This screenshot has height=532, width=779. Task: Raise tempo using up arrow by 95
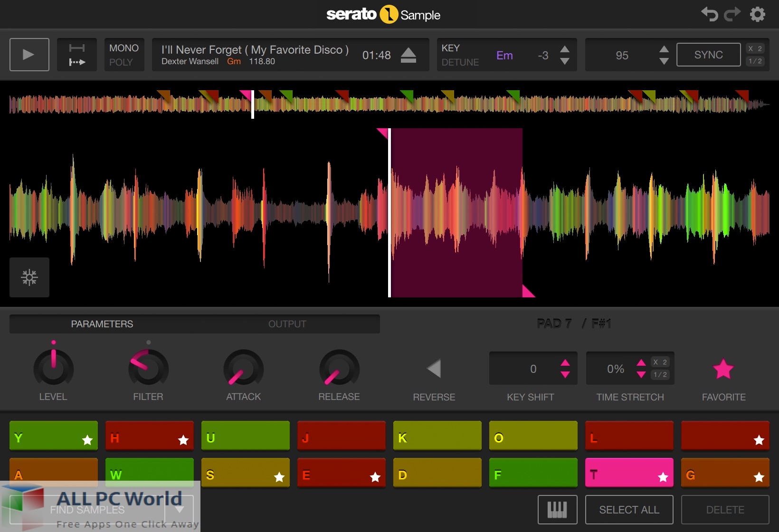pos(664,49)
